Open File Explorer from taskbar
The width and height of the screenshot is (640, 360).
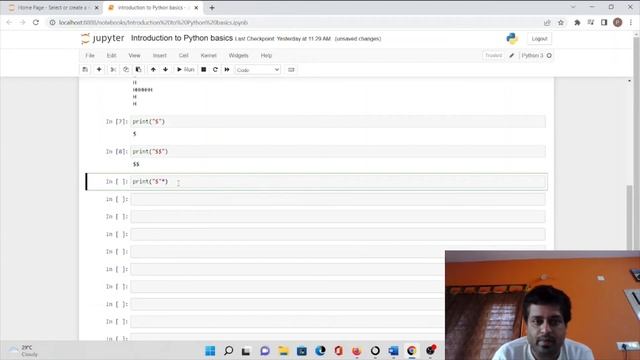283,351
